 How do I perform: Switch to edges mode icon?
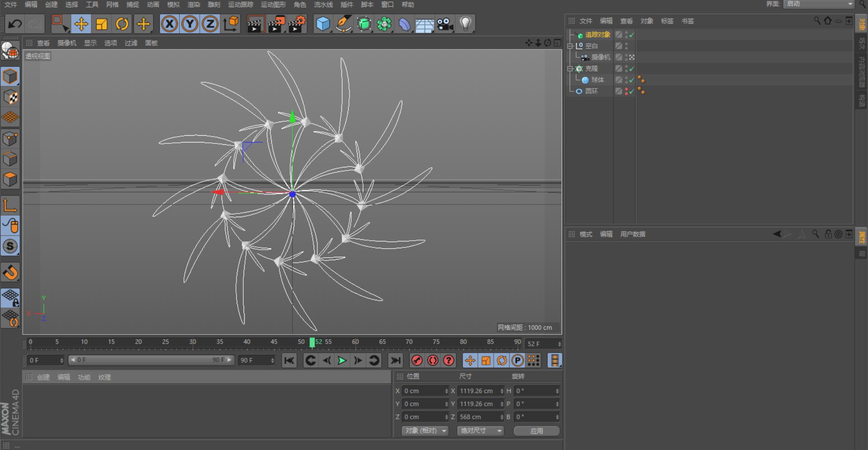point(10,159)
